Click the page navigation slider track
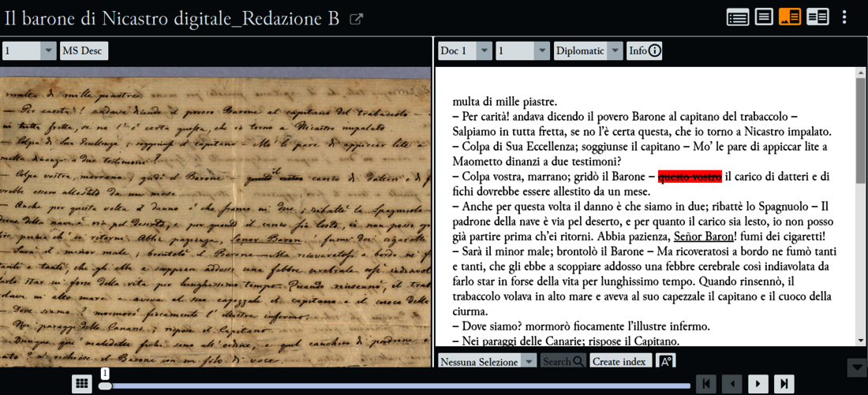 (395, 386)
